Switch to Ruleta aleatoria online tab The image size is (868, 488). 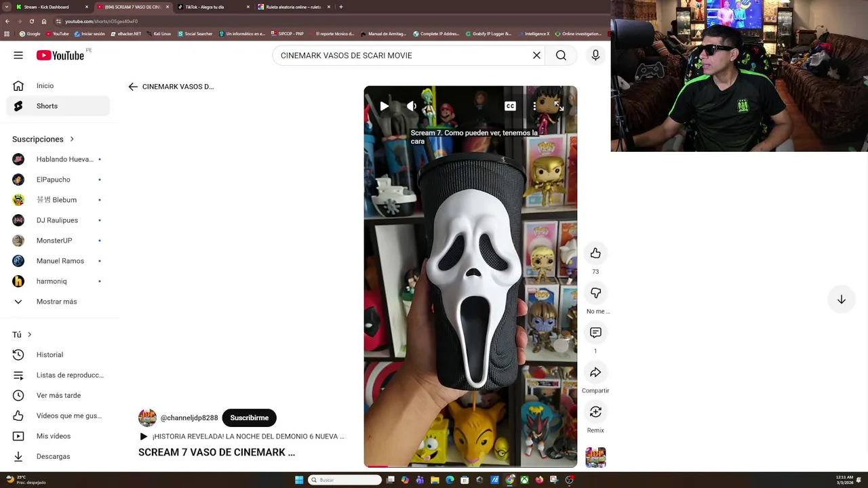293,7
